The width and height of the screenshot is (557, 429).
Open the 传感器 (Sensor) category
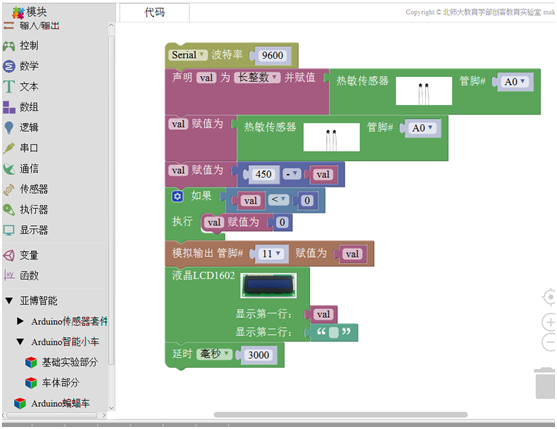pyautogui.click(x=26, y=189)
